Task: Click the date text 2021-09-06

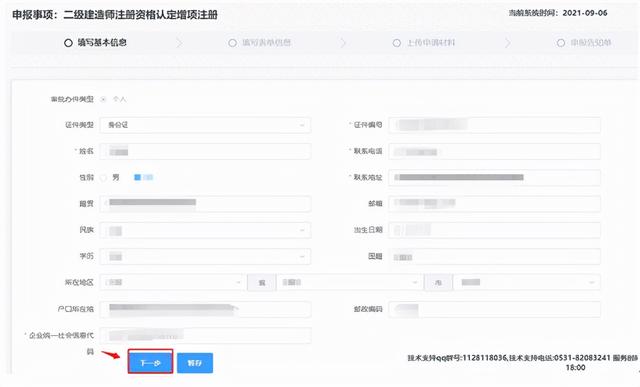Action: pos(584,13)
